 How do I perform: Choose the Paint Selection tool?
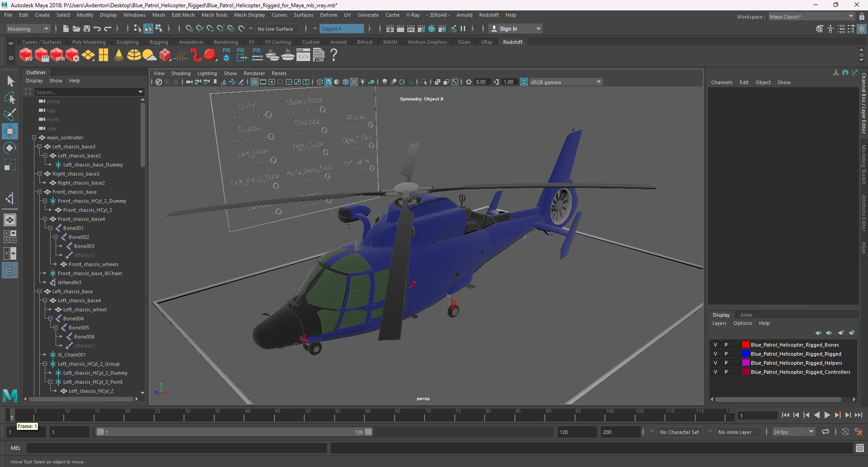pyautogui.click(x=10, y=114)
